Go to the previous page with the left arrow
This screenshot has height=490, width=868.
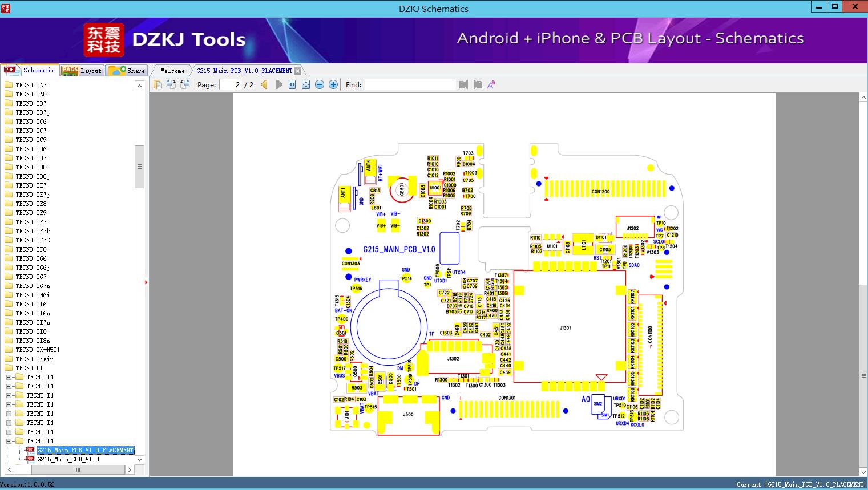[264, 84]
